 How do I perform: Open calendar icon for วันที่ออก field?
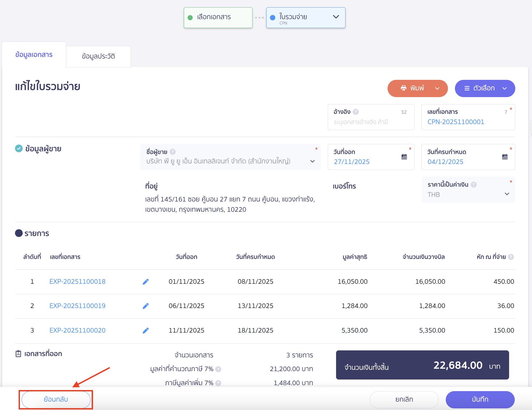tap(404, 157)
